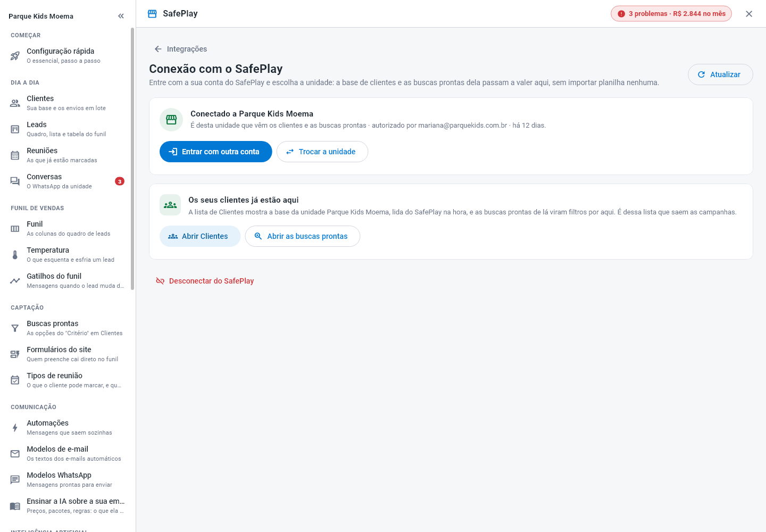Click the Os seus clientes já estão aqui title
Screen dimensions: 766x532
[x=244, y=200]
